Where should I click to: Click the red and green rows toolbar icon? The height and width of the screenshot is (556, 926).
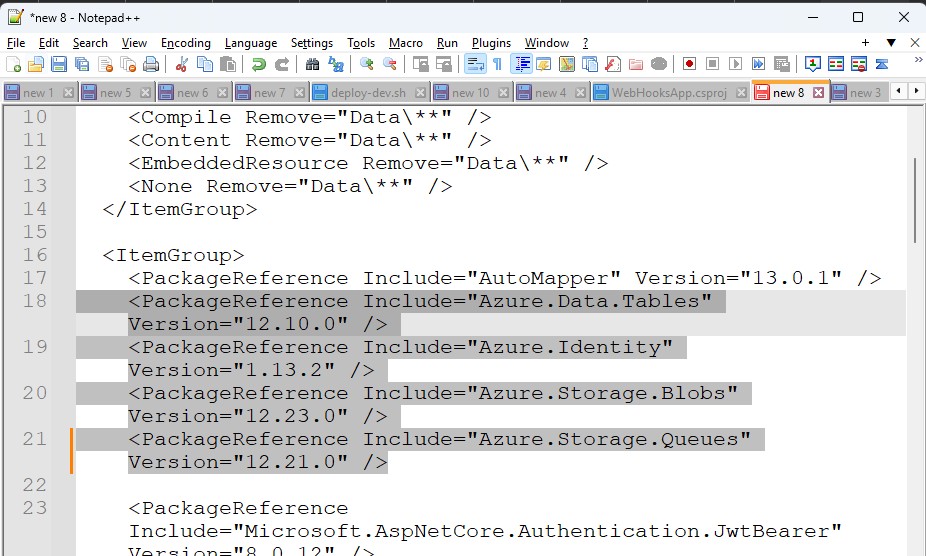(x=836, y=64)
